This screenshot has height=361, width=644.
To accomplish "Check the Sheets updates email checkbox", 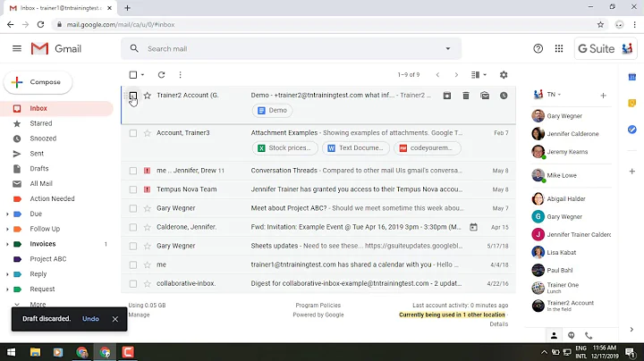I will pos(133,246).
